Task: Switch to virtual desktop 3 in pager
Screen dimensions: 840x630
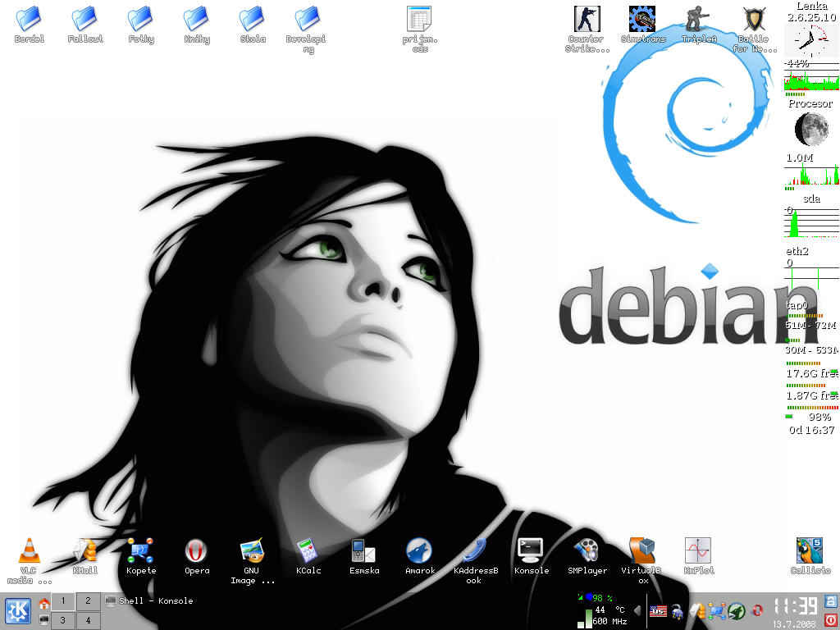Action: (63, 620)
